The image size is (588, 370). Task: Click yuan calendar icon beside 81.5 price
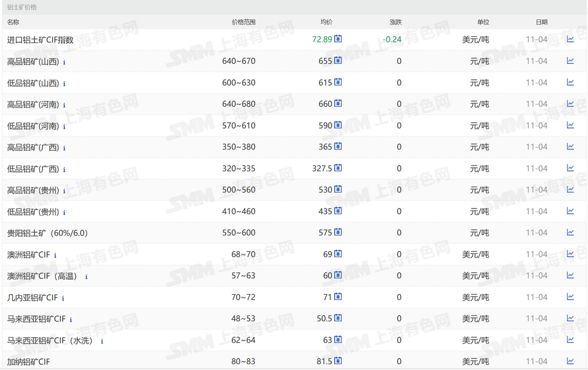[x=338, y=361]
